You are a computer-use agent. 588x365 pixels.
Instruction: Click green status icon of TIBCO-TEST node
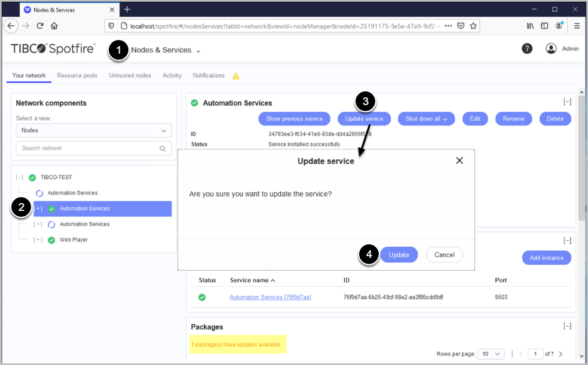[x=32, y=177]
